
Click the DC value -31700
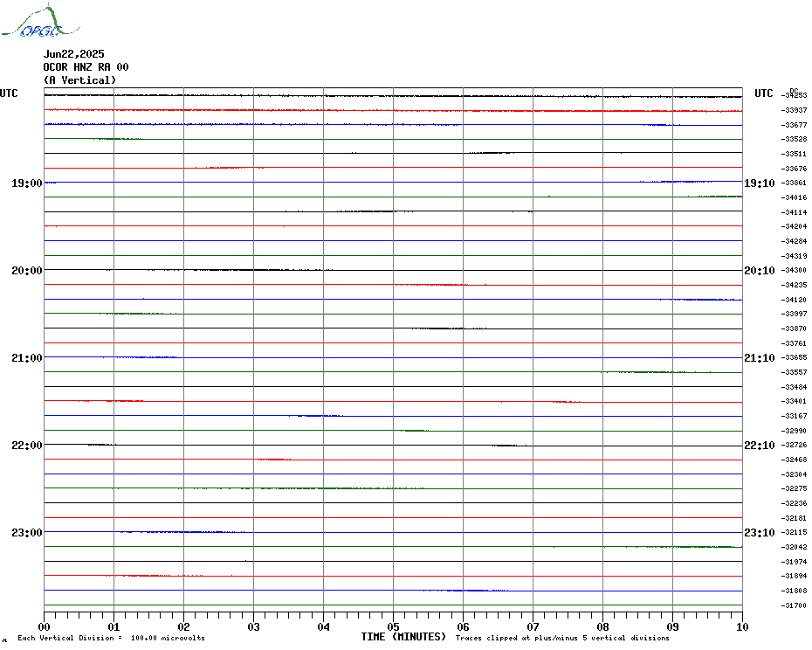coord(794,605)
